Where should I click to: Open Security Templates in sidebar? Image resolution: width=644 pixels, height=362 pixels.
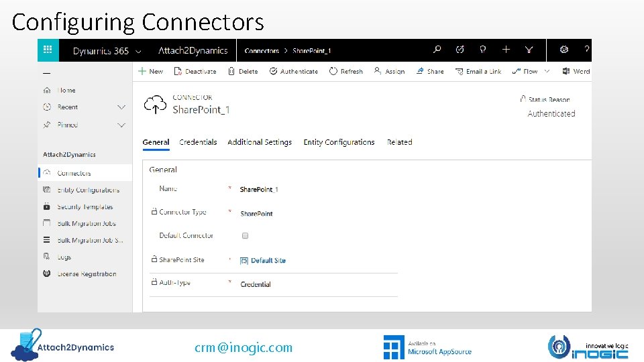[85, 207]
